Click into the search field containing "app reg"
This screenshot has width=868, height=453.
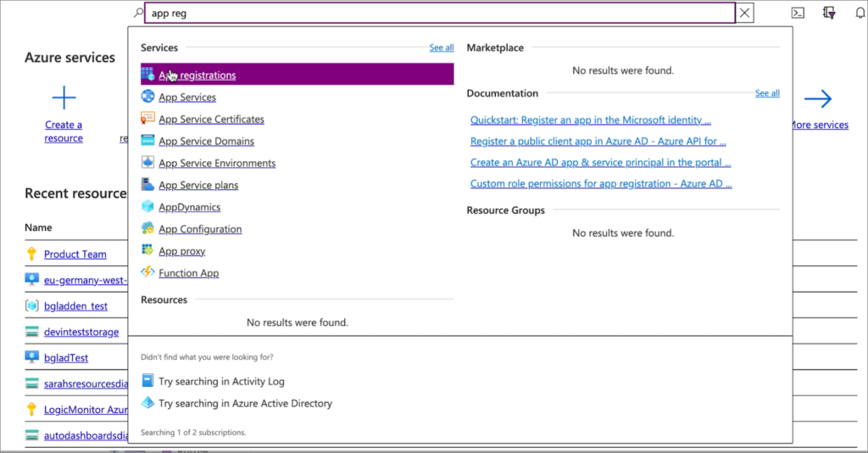pyautogui.click(x=440, y=14)
